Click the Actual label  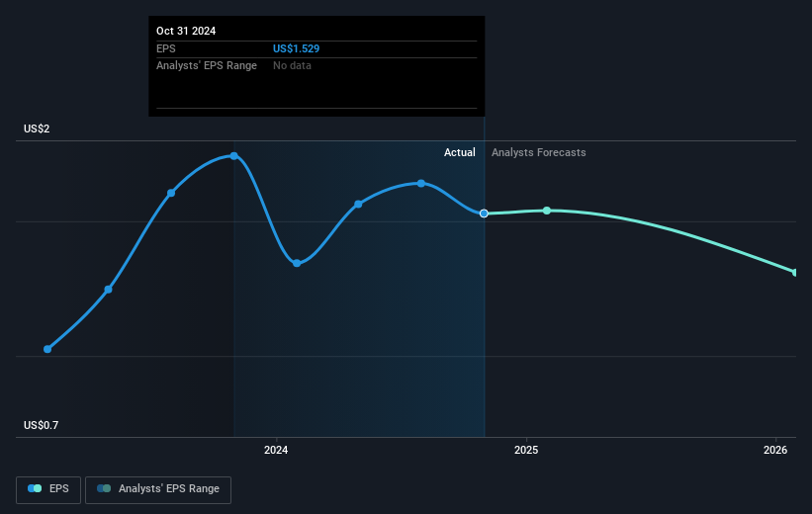tap(459, 152)
